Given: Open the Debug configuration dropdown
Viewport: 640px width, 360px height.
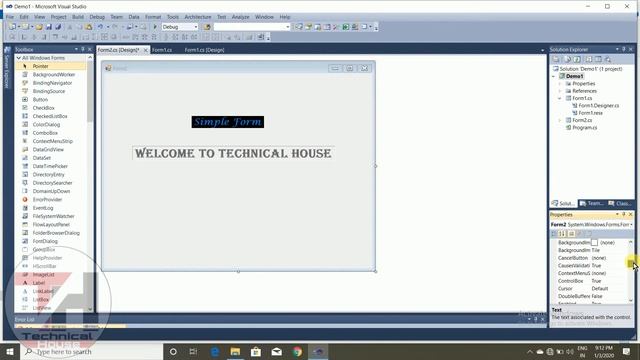Looking at the screenshot, I should (196, 27).
